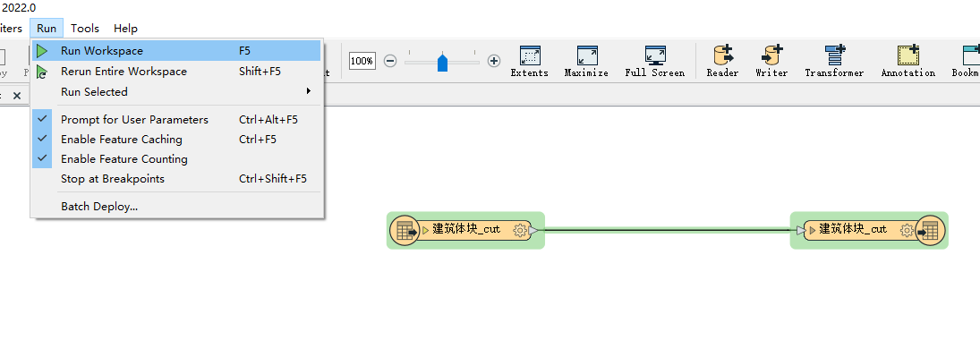Select the writer 建筑体块_cut label
The height and width of the screenshot is (340, 980).
tap(853, 229)
